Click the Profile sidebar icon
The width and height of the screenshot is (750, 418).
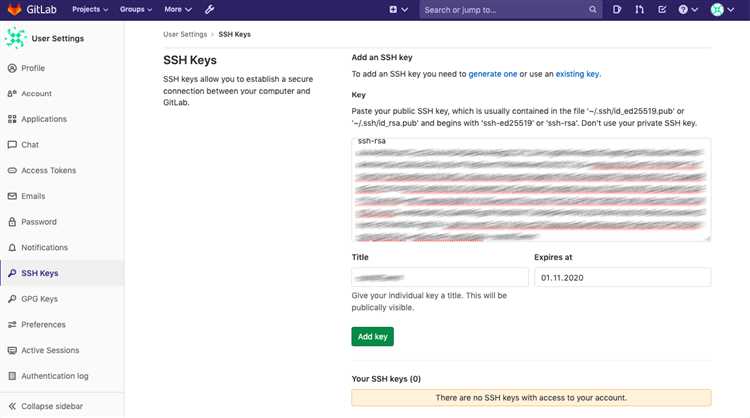pos(12,68)
